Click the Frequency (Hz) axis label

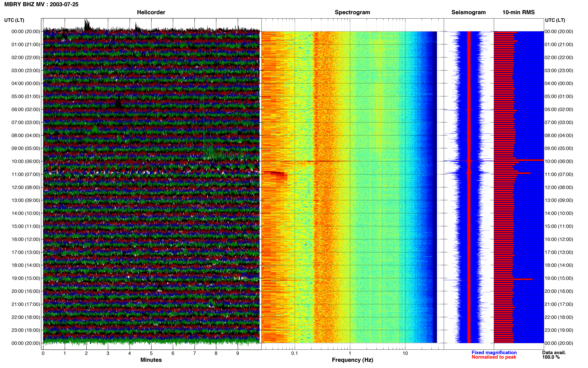(x=352, y=360)
